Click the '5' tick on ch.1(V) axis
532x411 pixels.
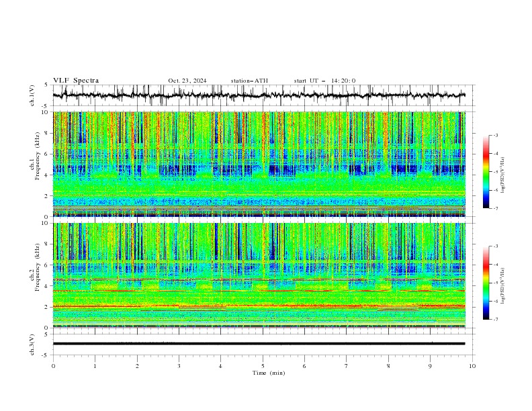tap(46, 85)
